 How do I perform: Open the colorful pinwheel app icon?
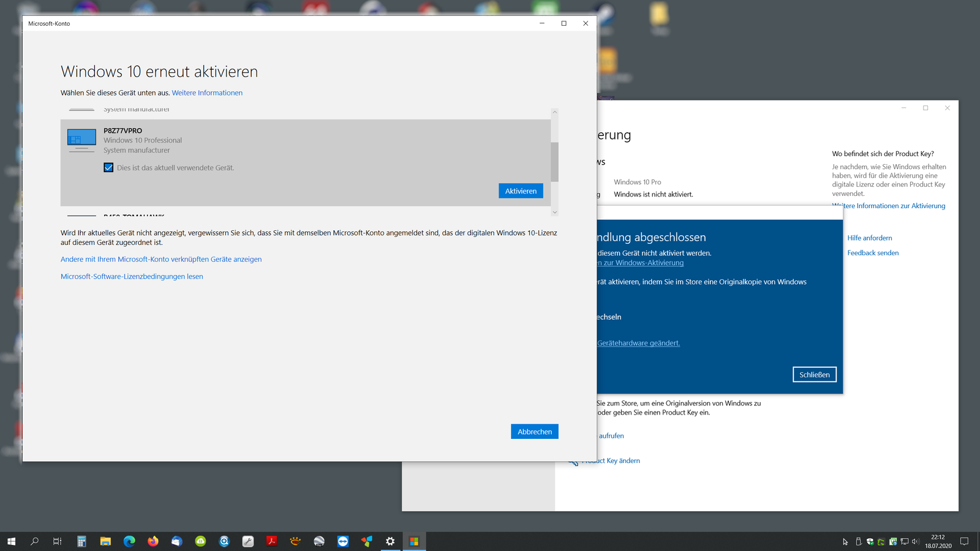click(x=366, y=541)
